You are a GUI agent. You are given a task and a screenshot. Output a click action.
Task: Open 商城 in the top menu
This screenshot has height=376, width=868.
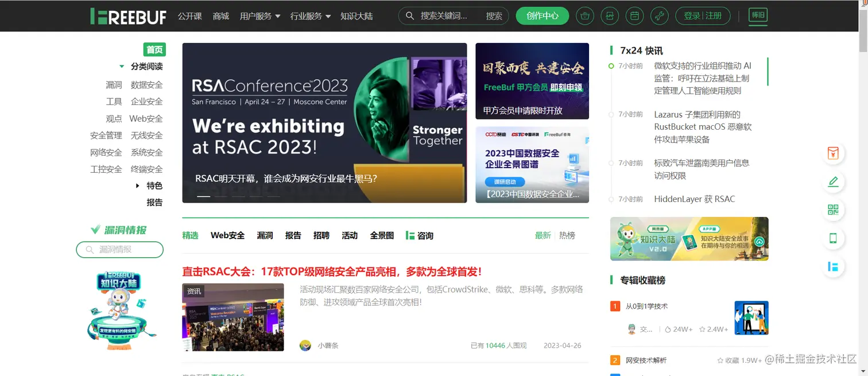pyautogui.click(x=221, y=16)
